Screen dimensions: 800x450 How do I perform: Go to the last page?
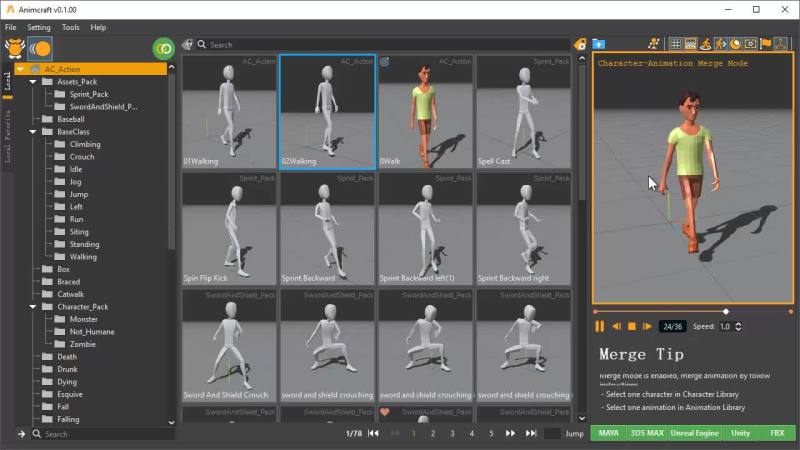point(531,433)
